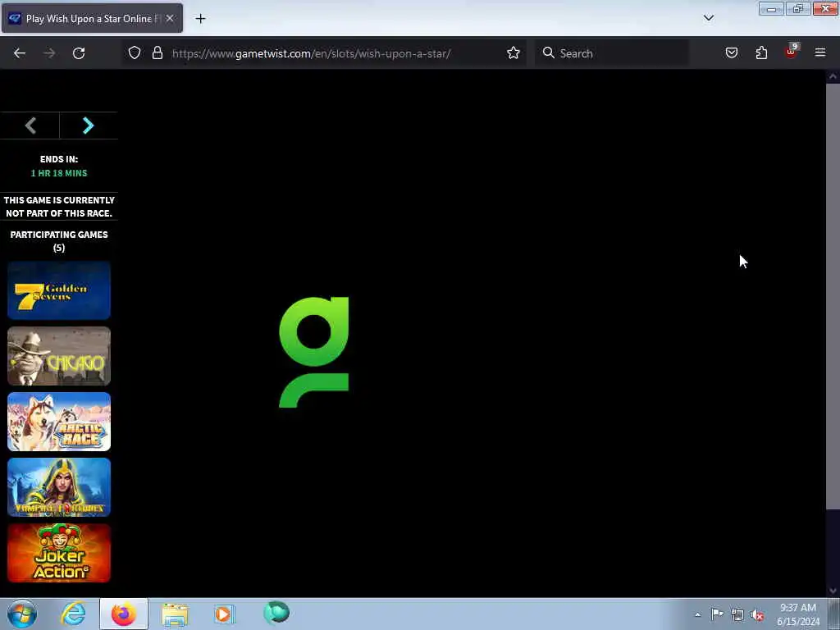Show previous race with left chevron
Viewport: 840px width, 630px height.
30,126
